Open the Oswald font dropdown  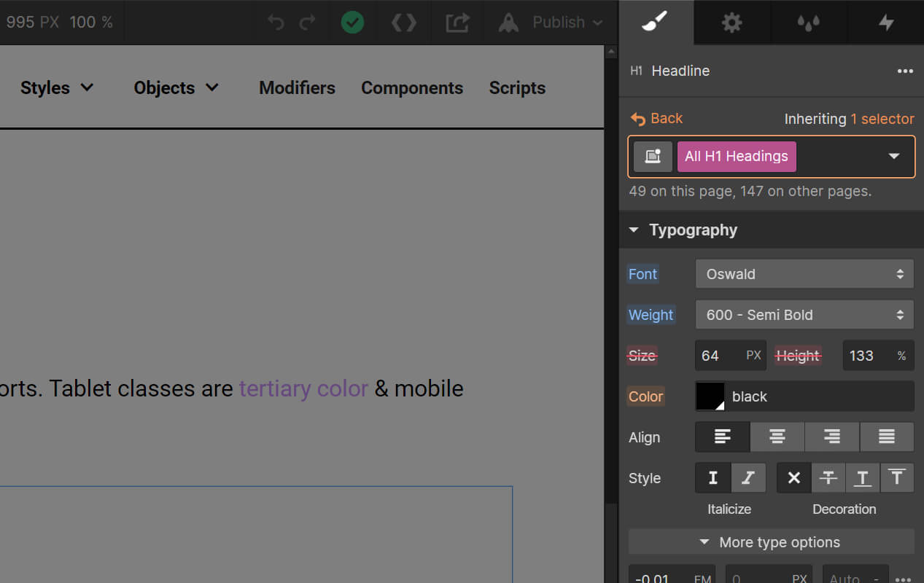click(804, 274)
